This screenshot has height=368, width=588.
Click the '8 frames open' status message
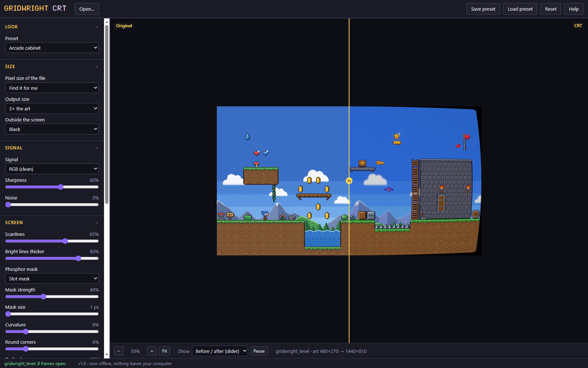35,364
